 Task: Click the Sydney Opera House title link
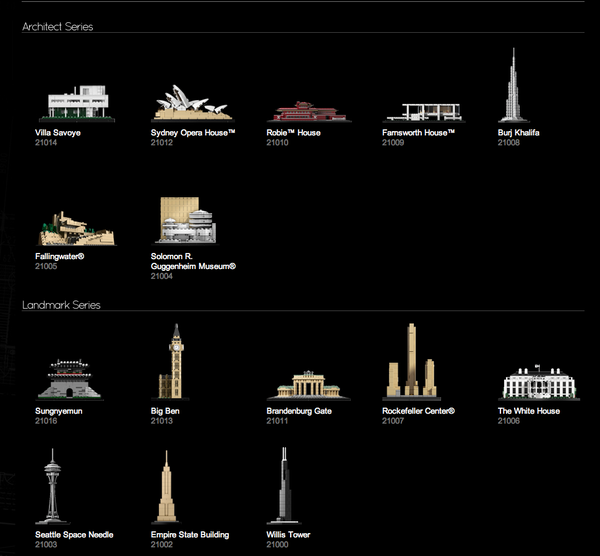(193, 133)
